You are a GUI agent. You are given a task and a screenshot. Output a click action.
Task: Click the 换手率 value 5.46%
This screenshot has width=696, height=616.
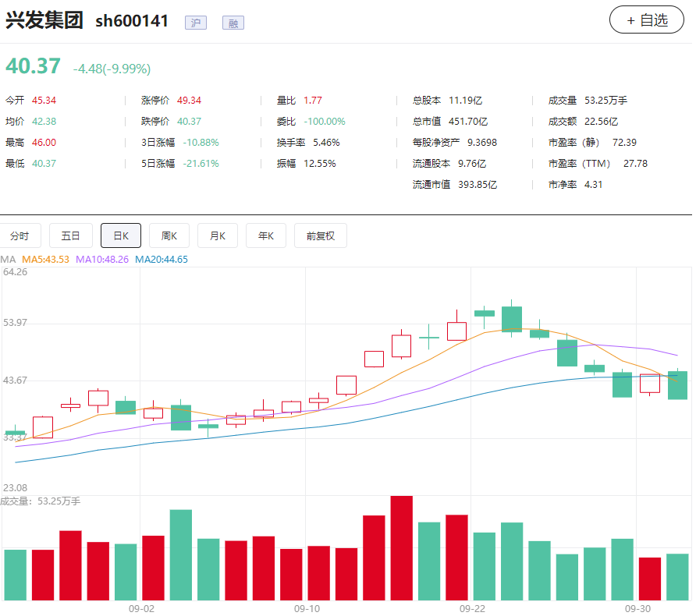326,143
